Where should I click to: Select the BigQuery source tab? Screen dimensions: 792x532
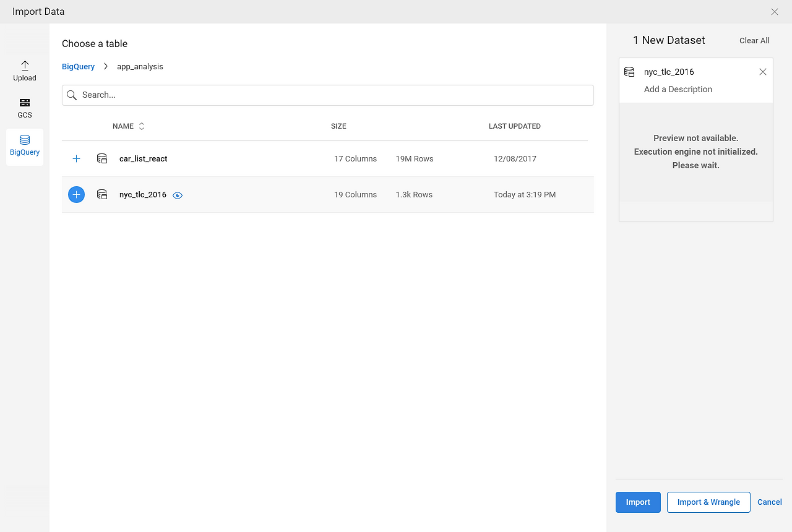tap(25, 145)
